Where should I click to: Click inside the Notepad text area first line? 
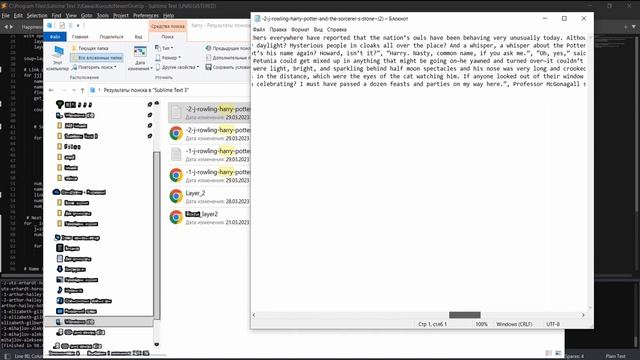pos(419,38)
